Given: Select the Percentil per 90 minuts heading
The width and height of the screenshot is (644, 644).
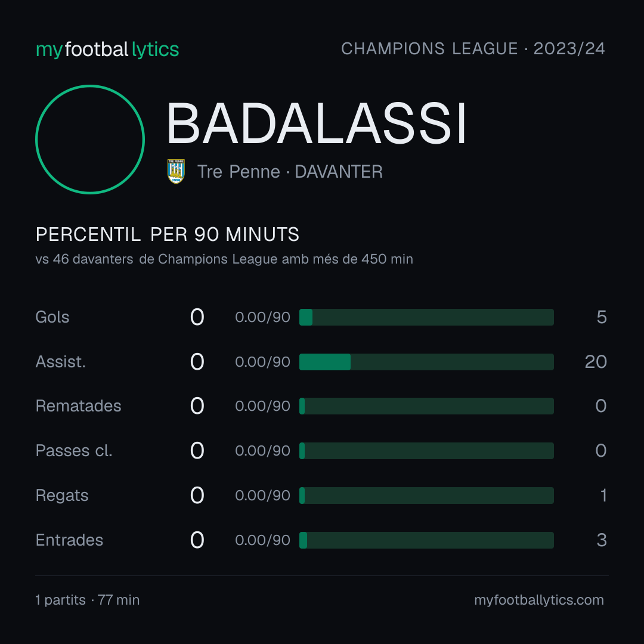Looking at the screenshot, I should click(167, 234).
